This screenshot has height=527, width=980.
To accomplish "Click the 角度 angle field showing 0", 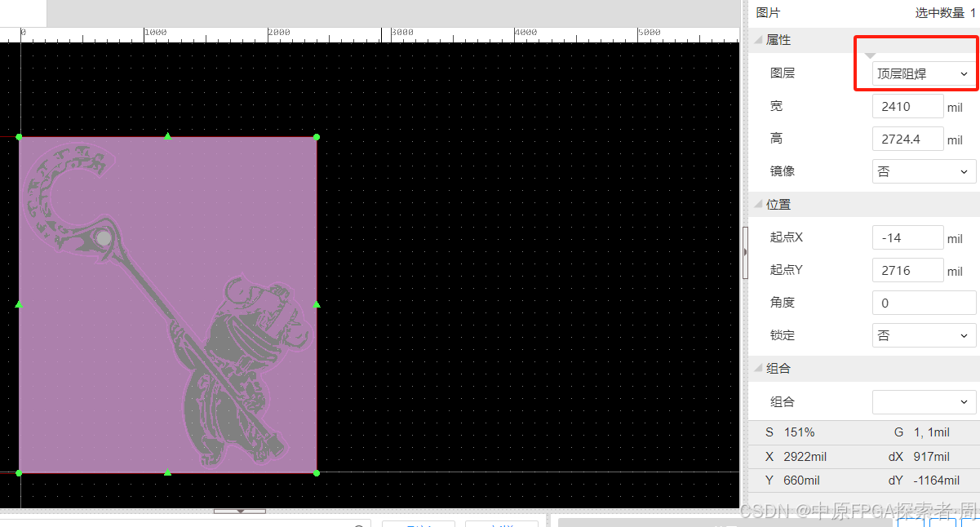I will [x=924, y=303].
